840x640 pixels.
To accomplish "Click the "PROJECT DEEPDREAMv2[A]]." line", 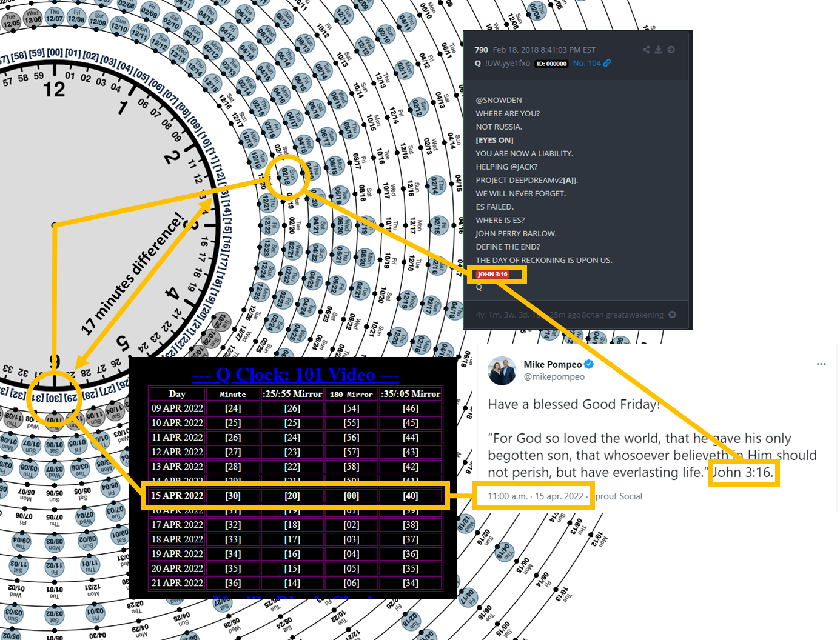I will (x=527, y=180).
